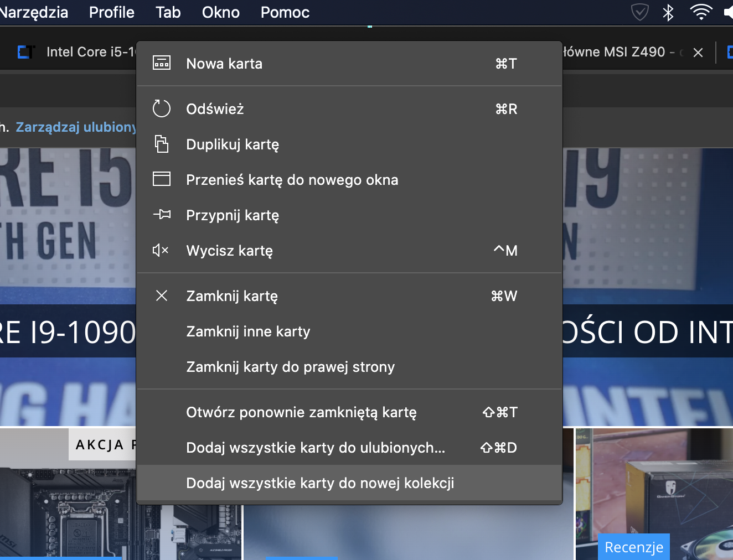Image resolution: width=733 pixels, height=560 pixels.
Task: Select Przenieś kartę do nowego okna
Action: tap(349, 180)
